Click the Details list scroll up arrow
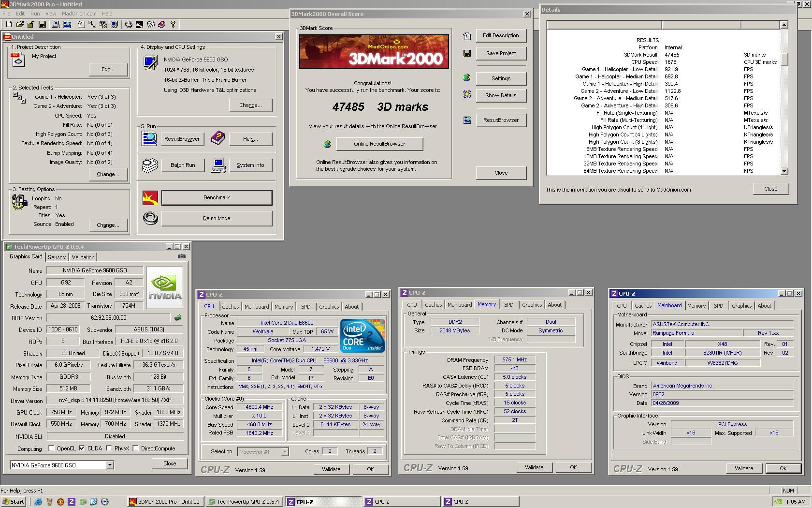The image size is (812, 508). (784, 25)
